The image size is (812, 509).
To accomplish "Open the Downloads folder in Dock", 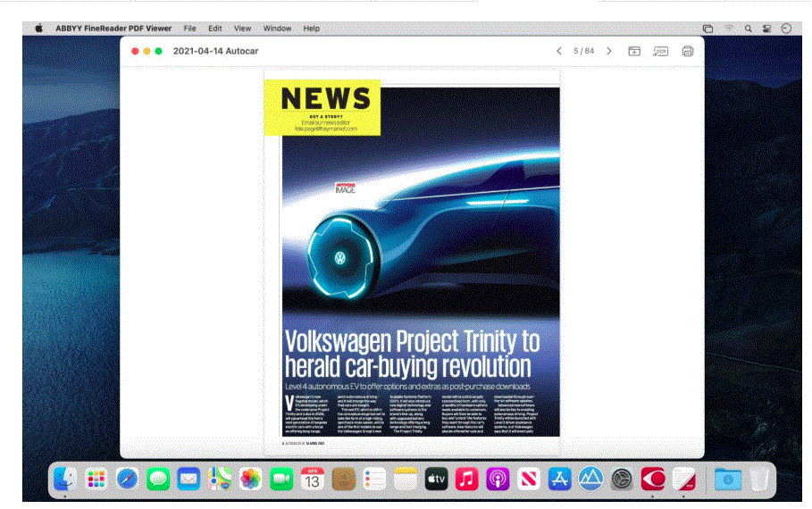I will [728, 479].
